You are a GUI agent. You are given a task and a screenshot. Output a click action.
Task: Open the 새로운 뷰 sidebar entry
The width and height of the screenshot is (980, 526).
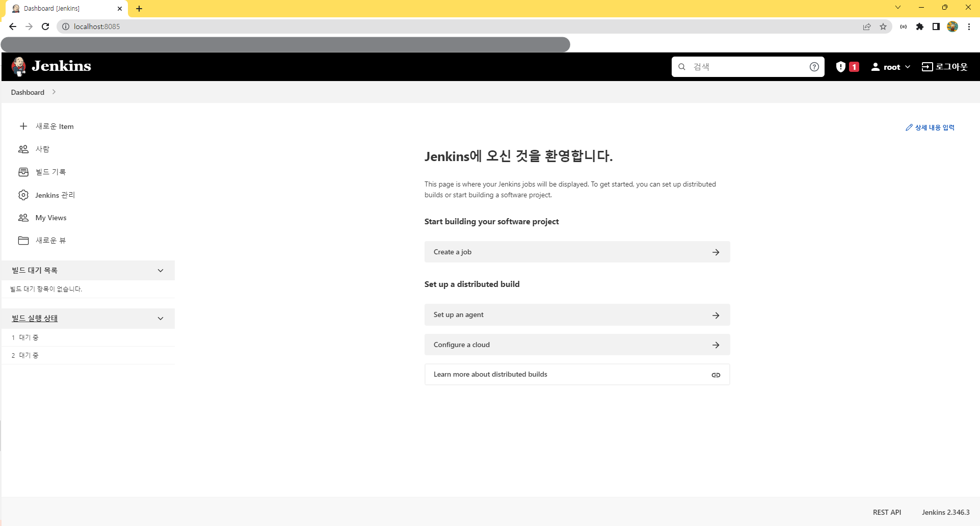pos(51,240)
